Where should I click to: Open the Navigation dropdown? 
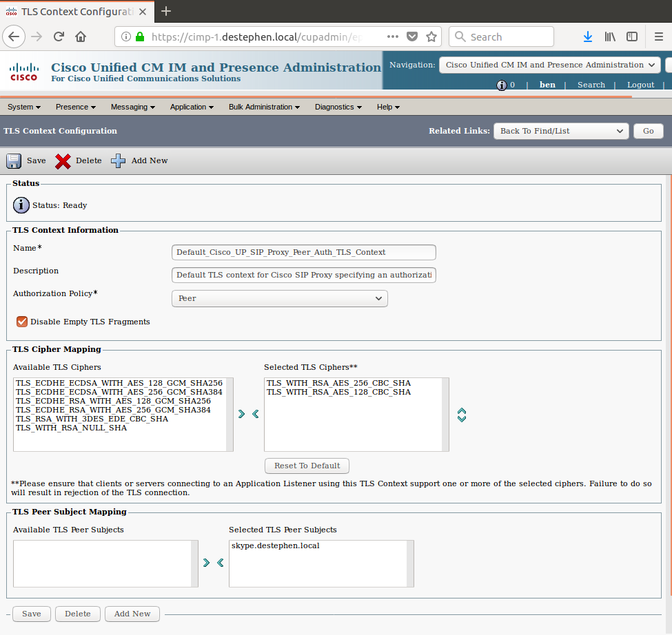click(x=550, y=65)
